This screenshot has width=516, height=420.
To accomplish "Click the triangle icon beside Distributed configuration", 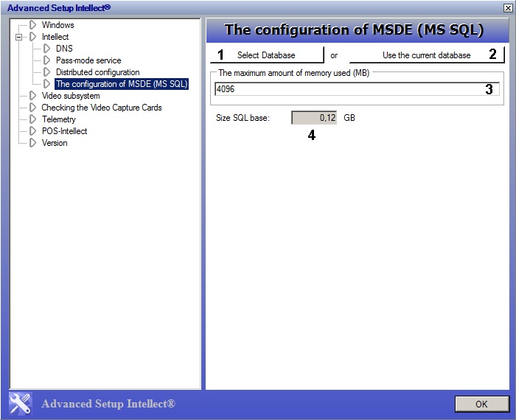I will point(46,72).
